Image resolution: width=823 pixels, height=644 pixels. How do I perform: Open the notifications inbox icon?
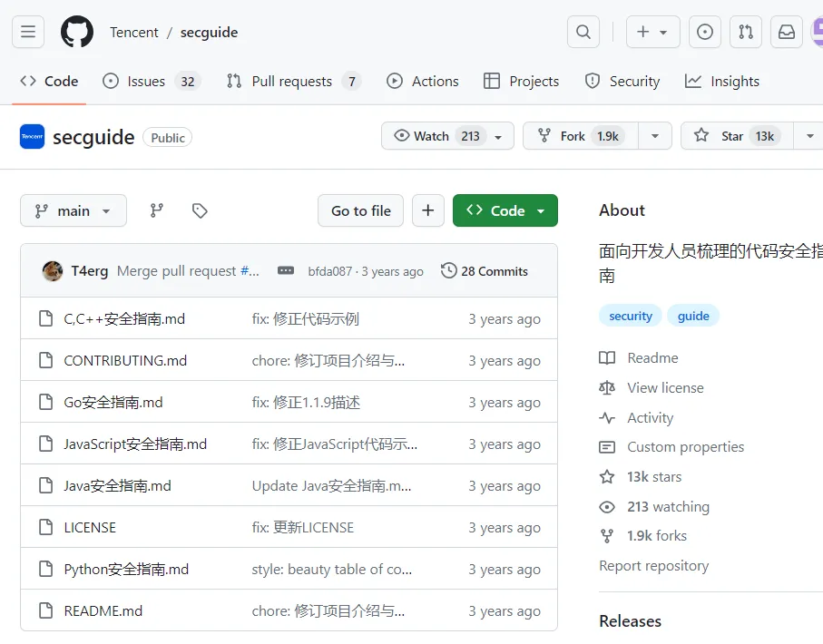(787, 32)
